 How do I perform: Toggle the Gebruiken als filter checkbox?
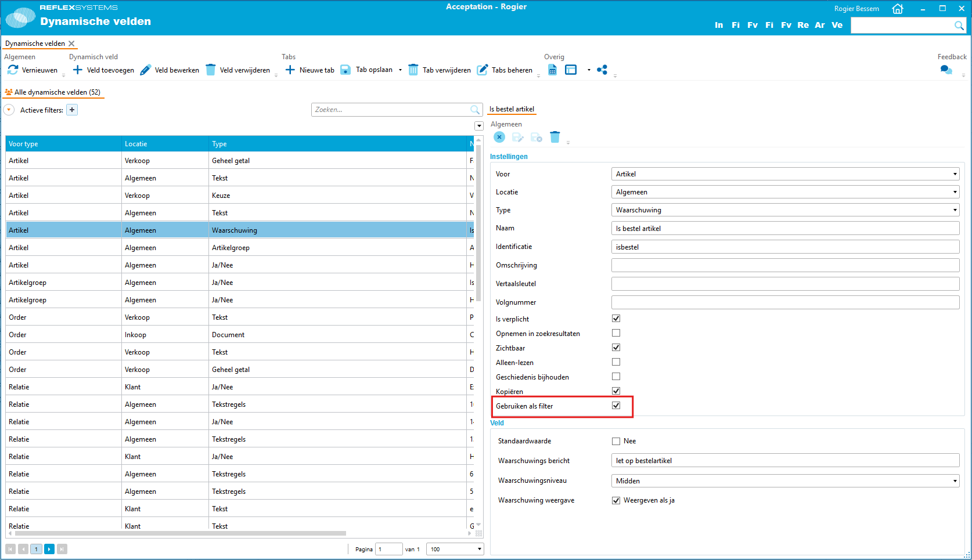tap(616, 406)
